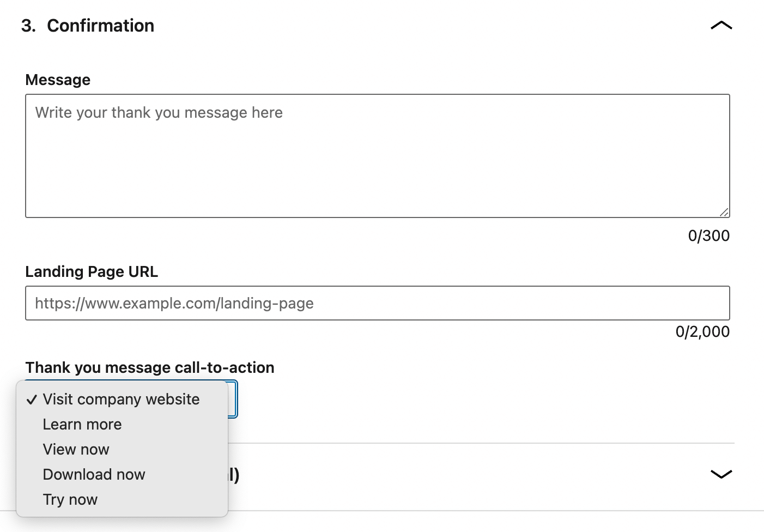The image size is (764, 532).
Task: Select Learn more from the dropdown list
Action: (82, 424)
